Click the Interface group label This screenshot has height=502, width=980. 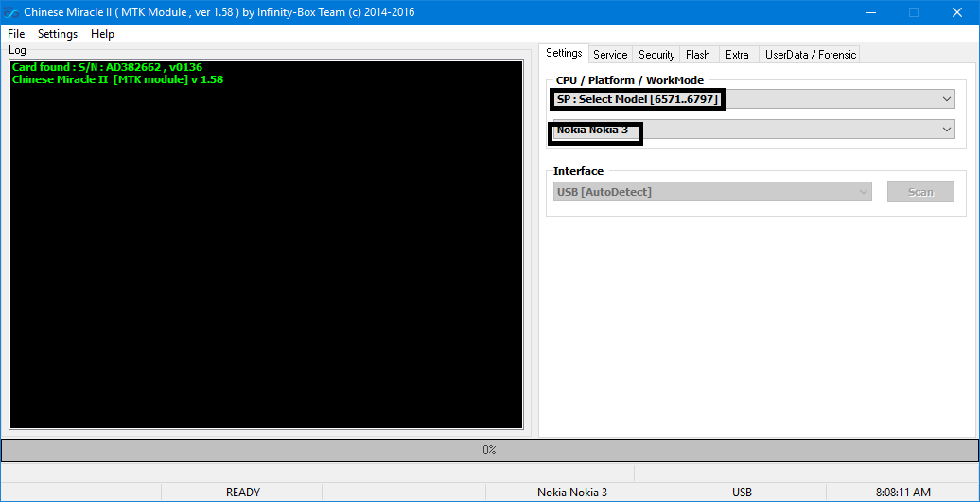[578, 171]
